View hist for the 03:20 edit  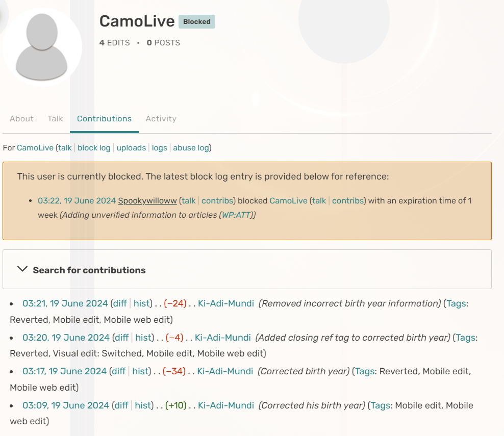[143, 338]
